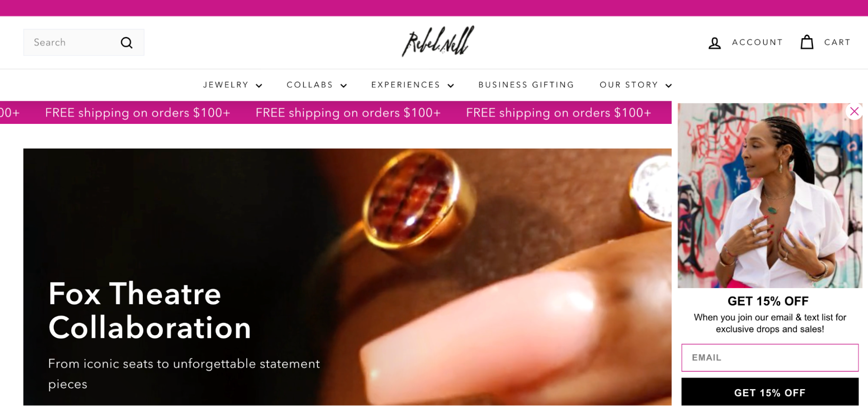868x406 pixels.
Task: Expand the Jewelry dropdown arrow
Action: click(259, 86)
